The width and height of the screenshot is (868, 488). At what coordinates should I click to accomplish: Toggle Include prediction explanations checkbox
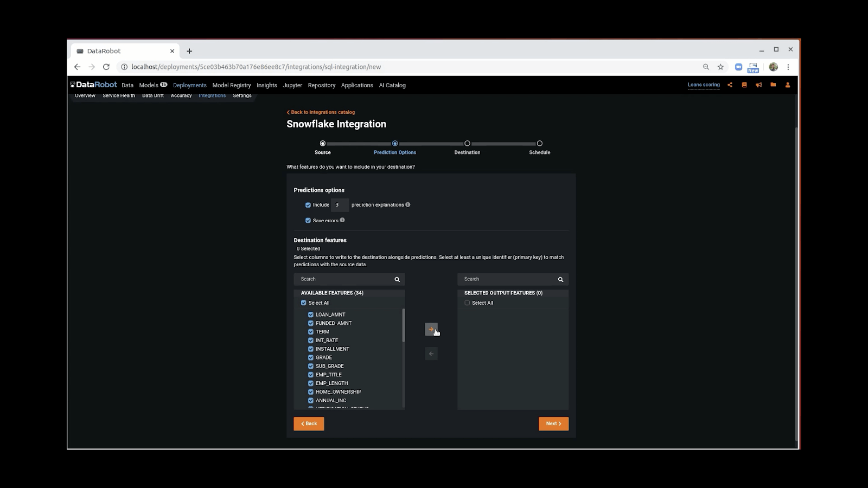click(x=308, y=205)
